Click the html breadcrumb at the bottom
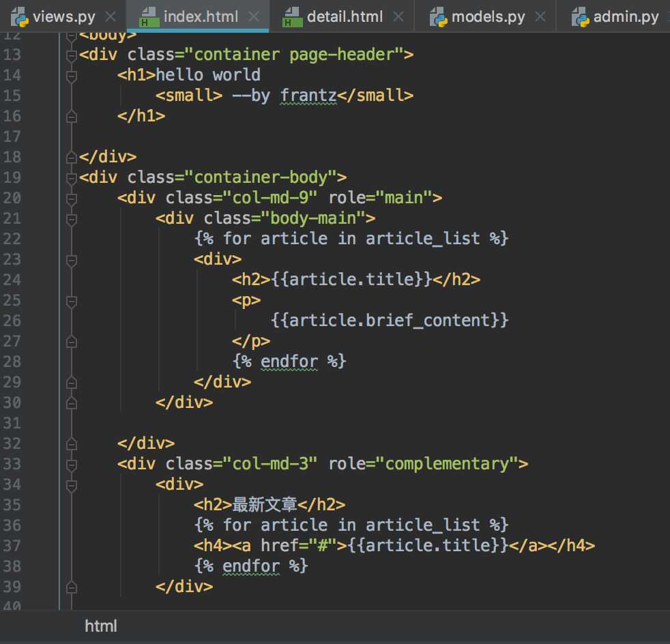The image size is (670, 644). point(101,626)
